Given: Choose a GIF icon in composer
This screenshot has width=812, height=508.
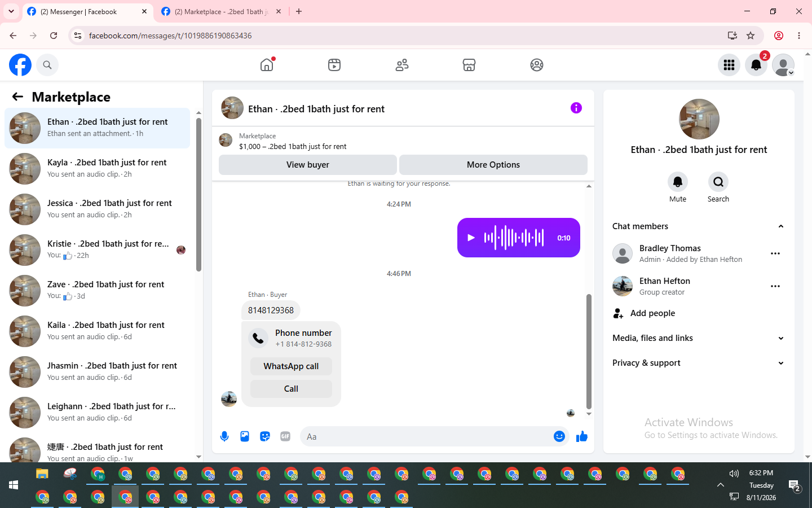Looking at the screenshot, I should pos(285,436).
